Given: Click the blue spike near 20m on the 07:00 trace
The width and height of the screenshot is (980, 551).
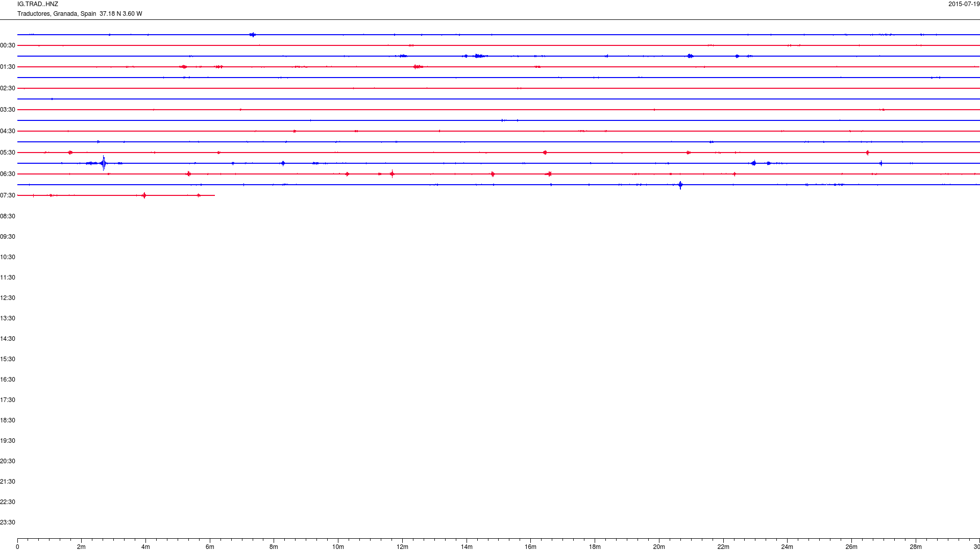Looking at the screenshot, I should coord(680,185).
